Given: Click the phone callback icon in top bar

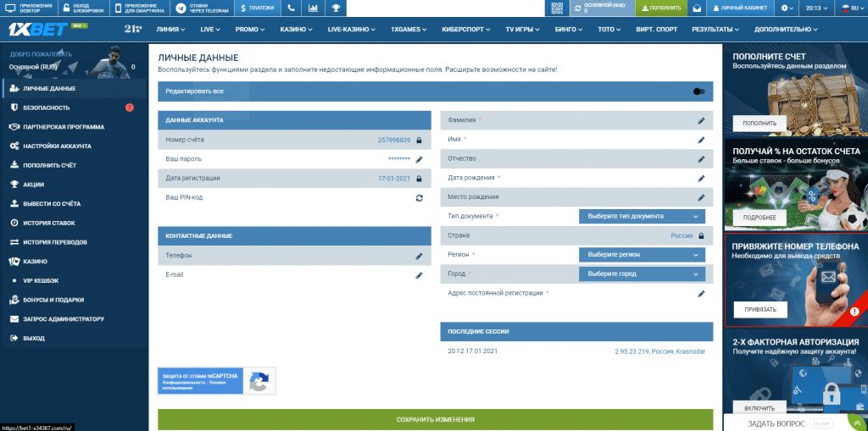Looking at the screenshot, I should coord(292,8).
